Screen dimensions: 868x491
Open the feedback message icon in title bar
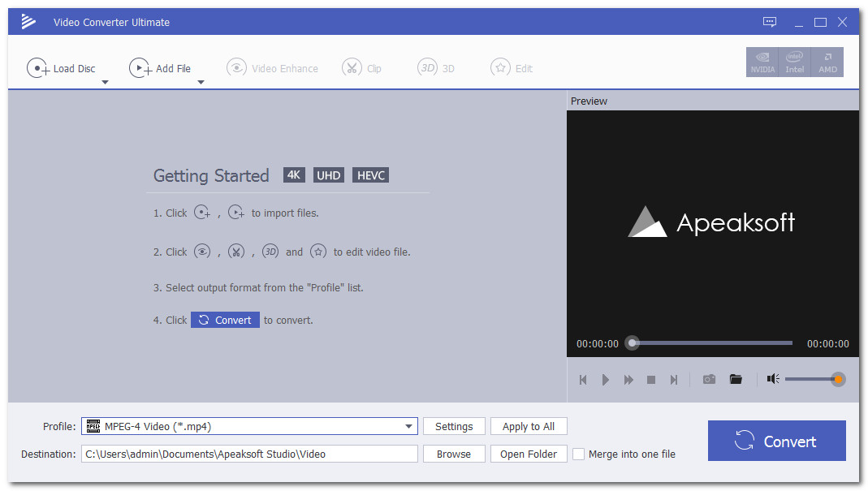(770, 22)
